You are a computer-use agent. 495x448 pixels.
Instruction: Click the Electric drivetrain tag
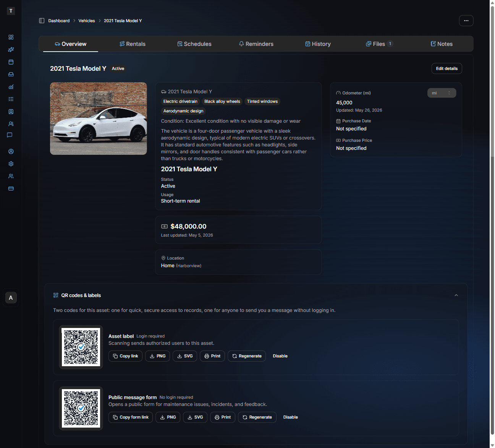(180, 101)
